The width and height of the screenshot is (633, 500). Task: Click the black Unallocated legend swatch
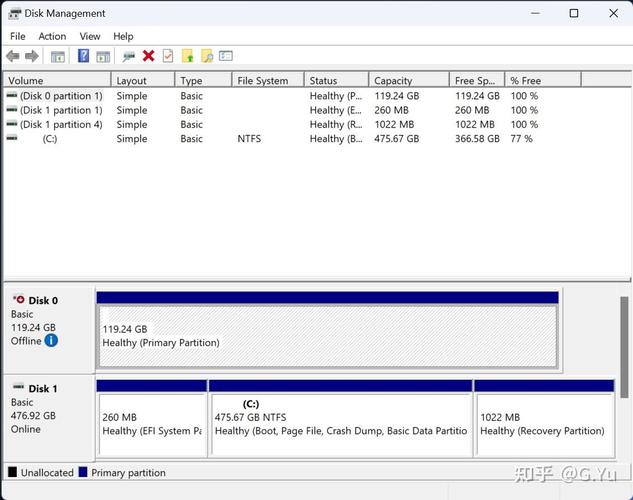[12, 472]
